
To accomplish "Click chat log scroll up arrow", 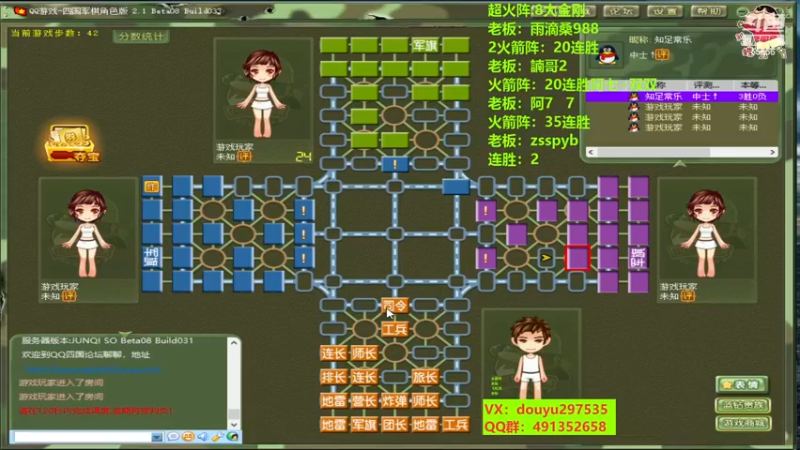I will click(234, 343).
